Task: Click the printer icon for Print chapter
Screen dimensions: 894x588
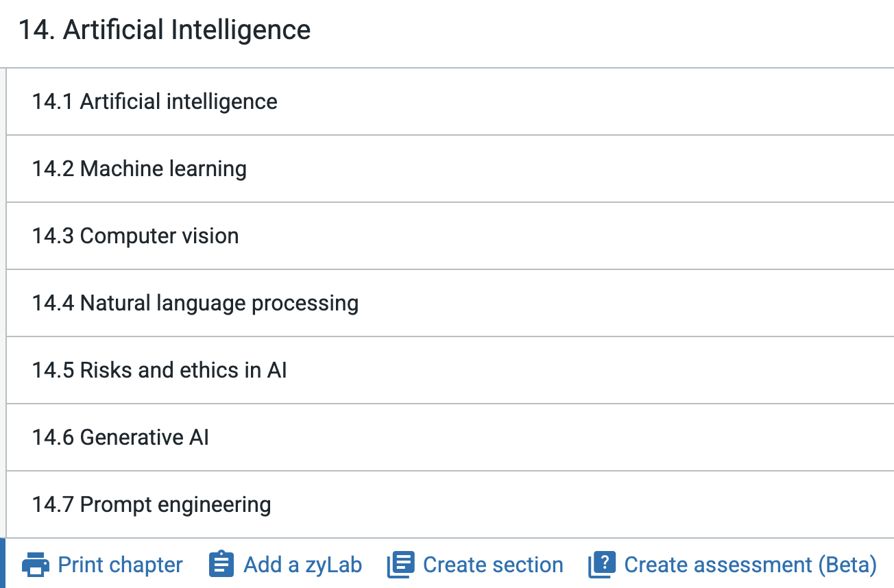Action: point(35,565)
